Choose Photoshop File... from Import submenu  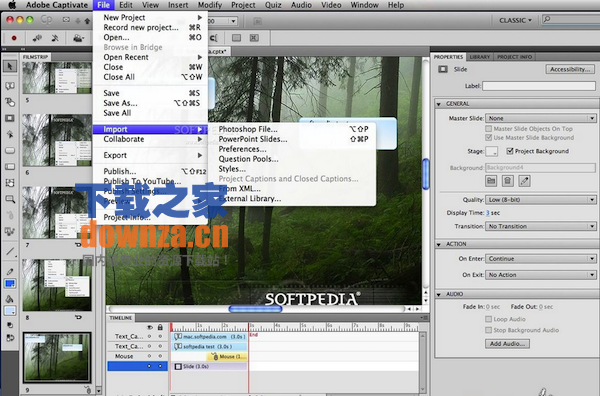click(293, 129)
